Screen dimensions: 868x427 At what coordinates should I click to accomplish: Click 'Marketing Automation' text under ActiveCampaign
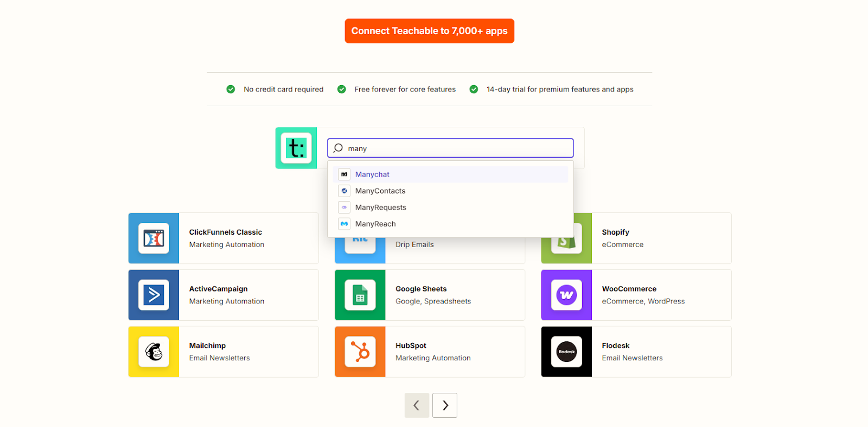(x=226, y=301)
